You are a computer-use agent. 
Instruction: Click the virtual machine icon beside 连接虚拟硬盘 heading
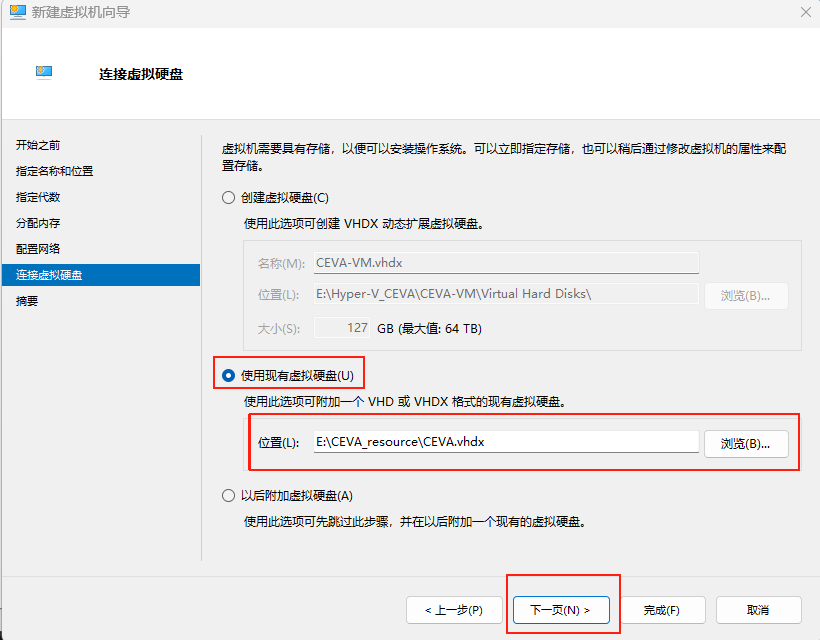44,72
